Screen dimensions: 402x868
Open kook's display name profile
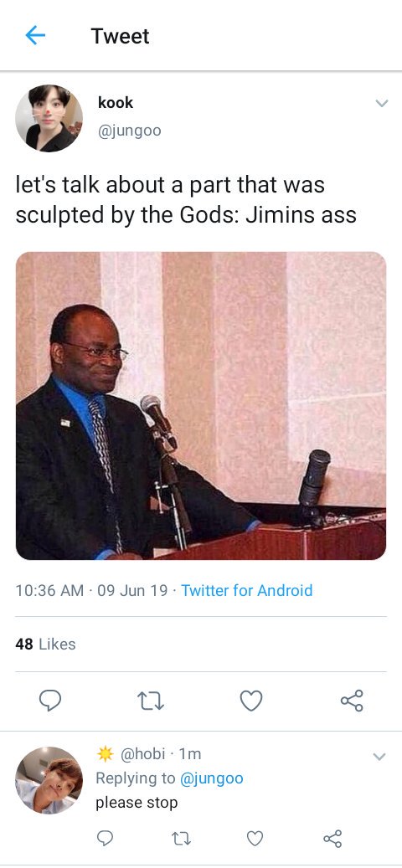coord(116,102)
